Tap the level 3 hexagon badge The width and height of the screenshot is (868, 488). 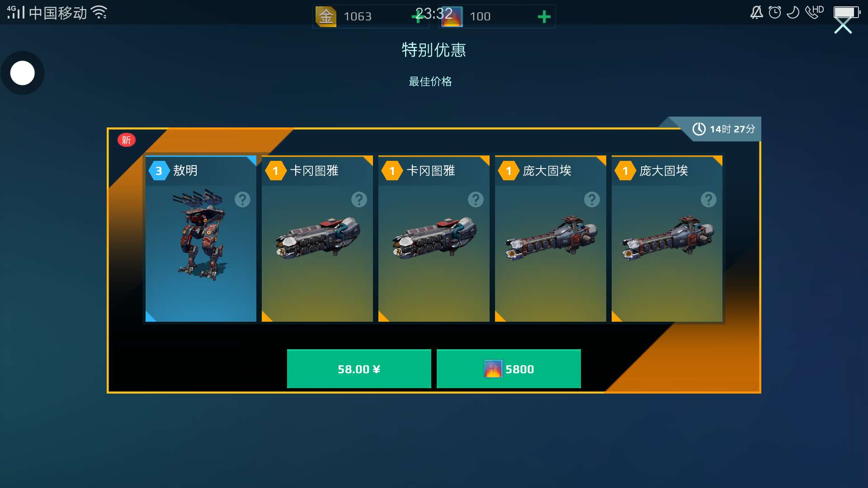[159, 171]
